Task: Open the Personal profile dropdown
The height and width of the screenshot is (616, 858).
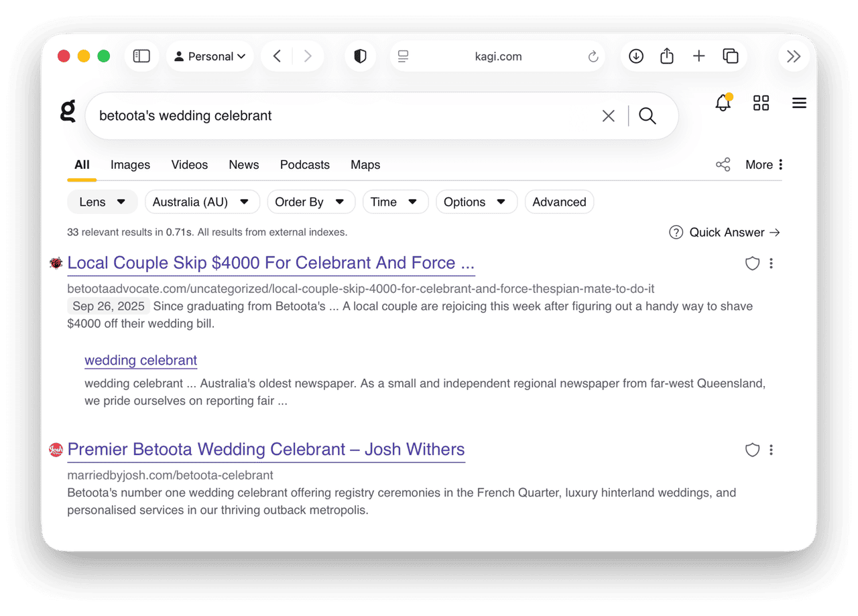Action: [210, 56]
